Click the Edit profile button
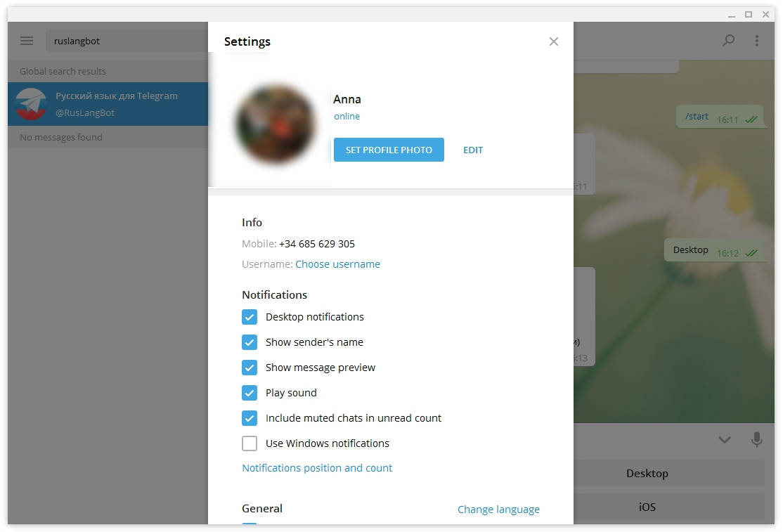 click(472, 150)
